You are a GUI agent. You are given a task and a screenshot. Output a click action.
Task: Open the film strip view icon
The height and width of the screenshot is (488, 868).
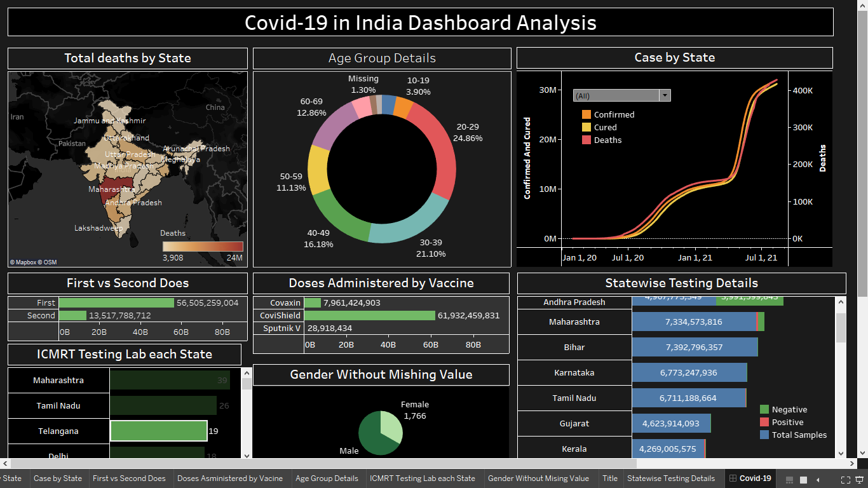point(790,479)
